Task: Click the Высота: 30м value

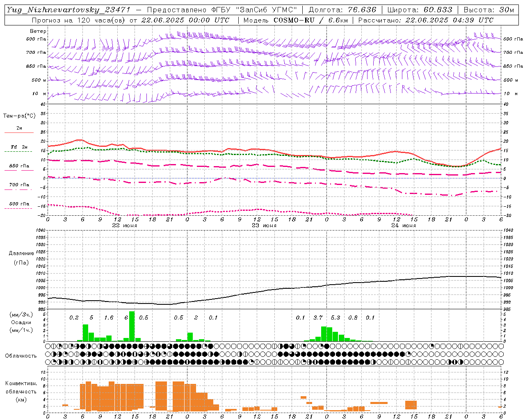Action: [489, 10]
